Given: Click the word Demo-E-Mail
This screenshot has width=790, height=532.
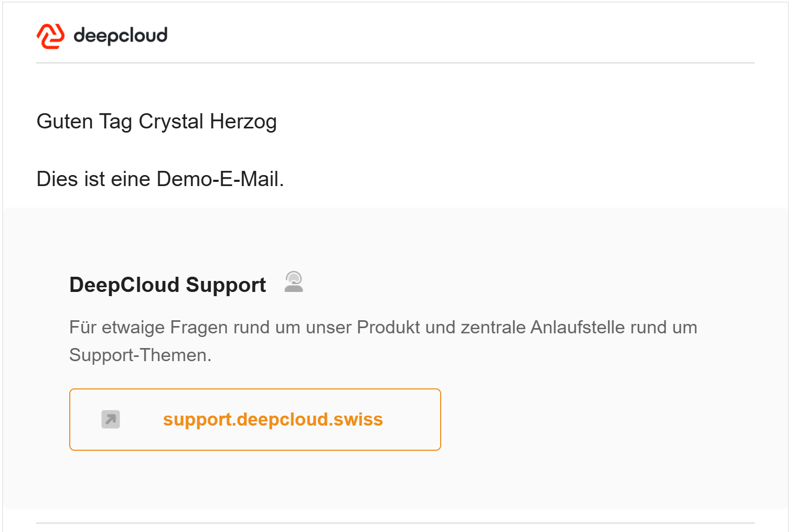Looking at the screenshot, I should 220,179.
